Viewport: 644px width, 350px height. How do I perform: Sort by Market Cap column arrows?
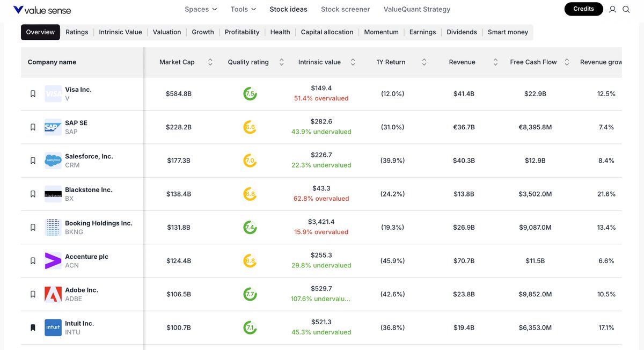coord(210,62)
